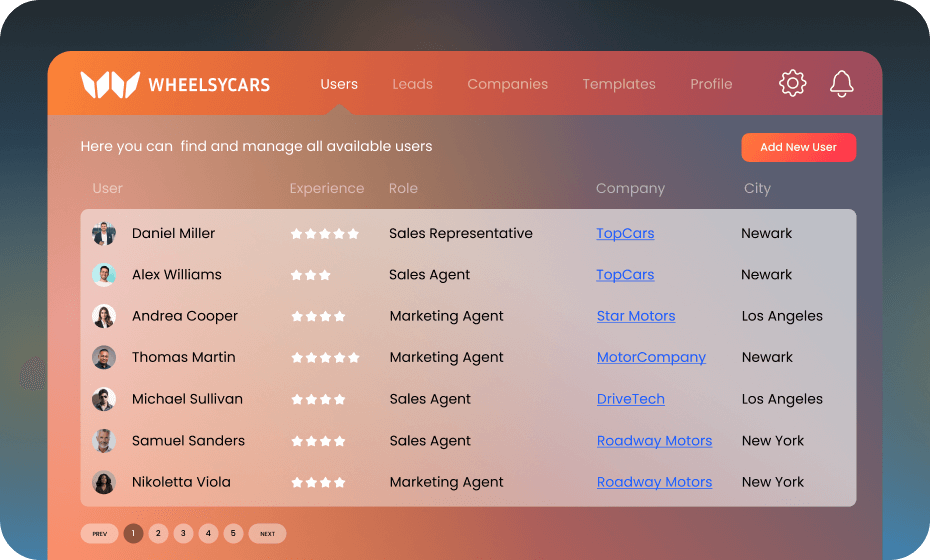This screenshot has height=560, width=930.
Task: Open Daniel Miller's avatar photo
Action: point(104,234)
